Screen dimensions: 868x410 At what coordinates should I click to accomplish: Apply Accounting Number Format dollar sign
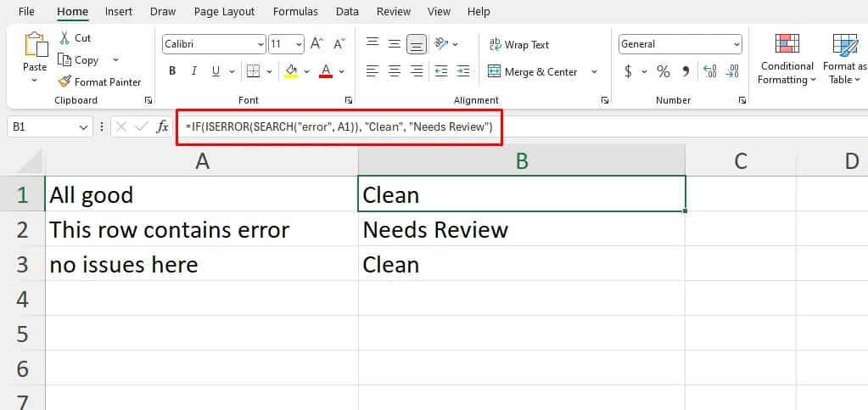pyautogui.click(x=628, y=71)
